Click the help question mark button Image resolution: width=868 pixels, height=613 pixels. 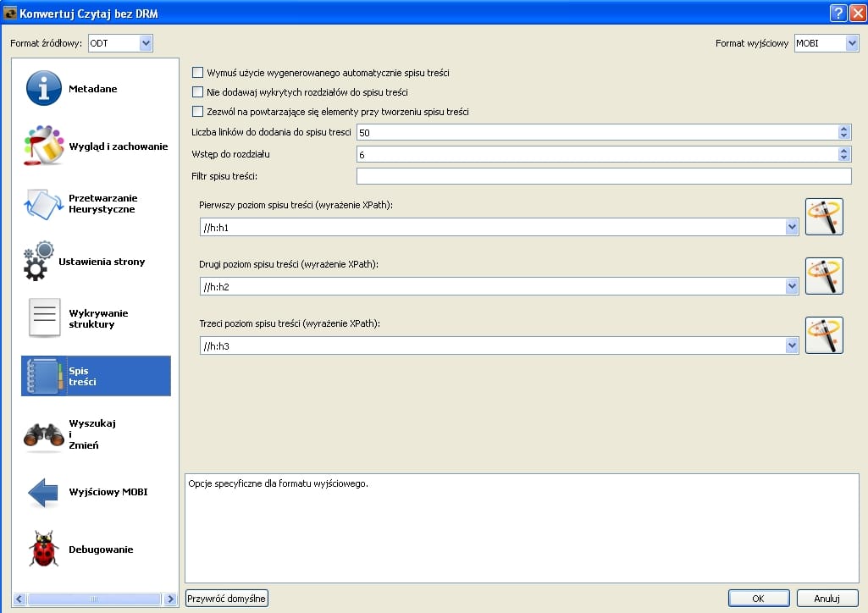click(x=838, y=13)
